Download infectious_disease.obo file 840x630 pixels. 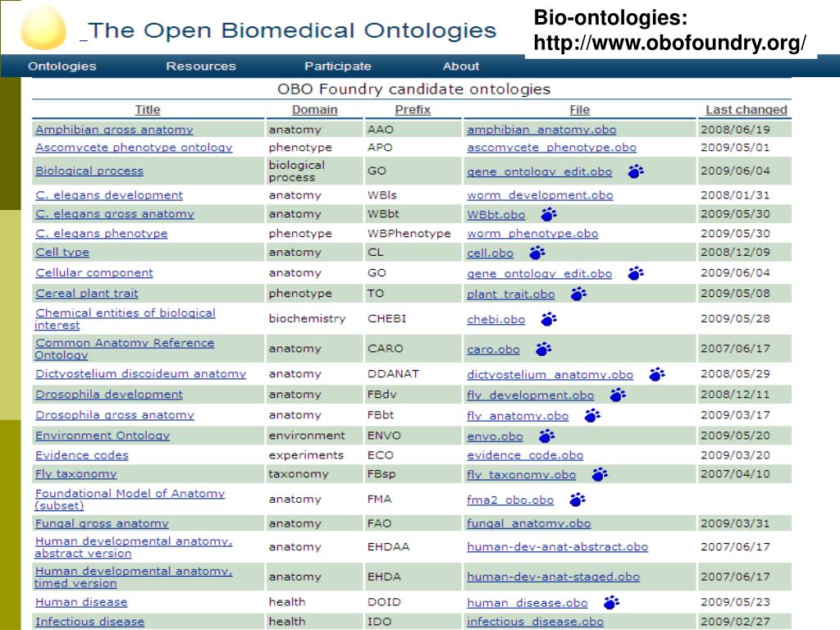tap(535, 622)
